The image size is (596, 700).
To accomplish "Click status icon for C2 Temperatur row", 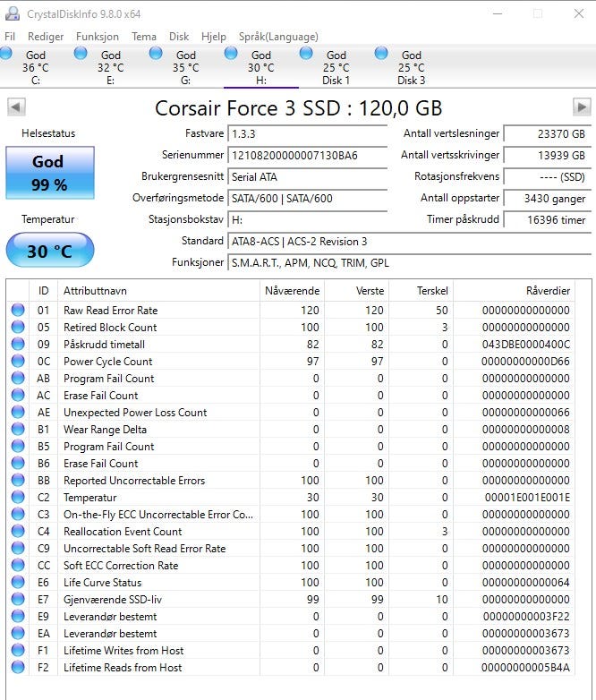I will 18,497.
